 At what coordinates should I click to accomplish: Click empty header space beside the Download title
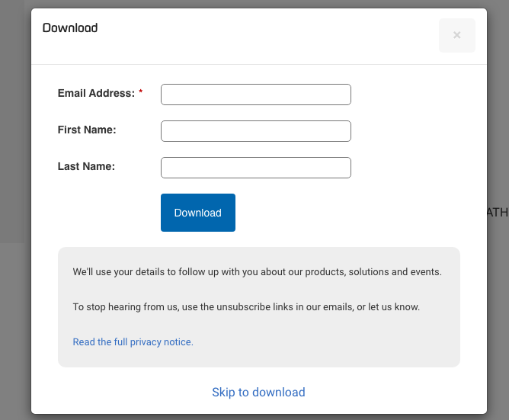[267, 36]
